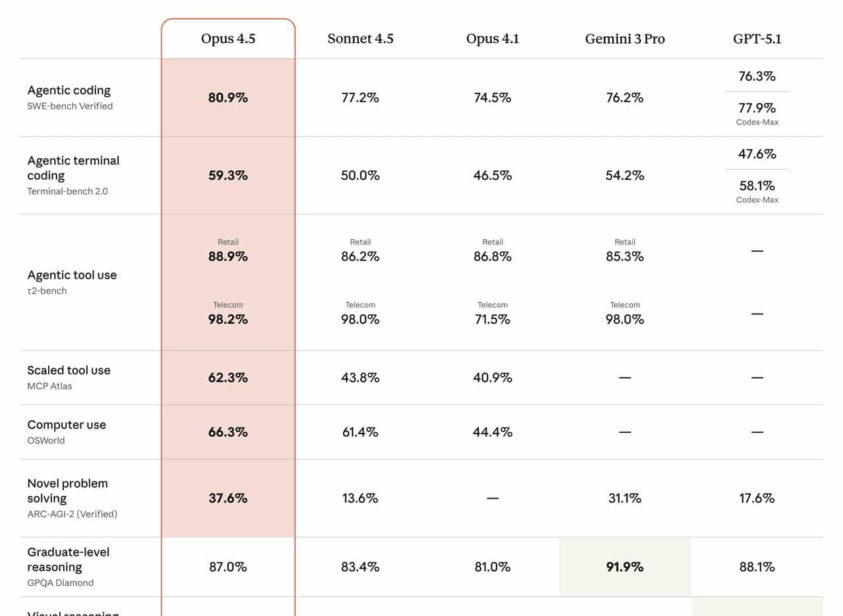
Task: Select Sonnet 4.5's 61.4% OSWorld score
Action: pos(360,432)
